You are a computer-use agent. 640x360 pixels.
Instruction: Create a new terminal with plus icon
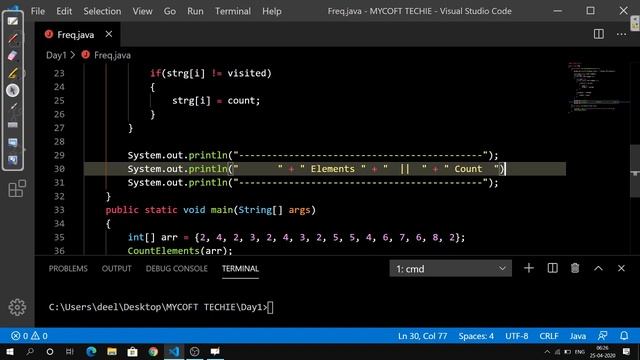pyautogui.click(x=529, y=268)
